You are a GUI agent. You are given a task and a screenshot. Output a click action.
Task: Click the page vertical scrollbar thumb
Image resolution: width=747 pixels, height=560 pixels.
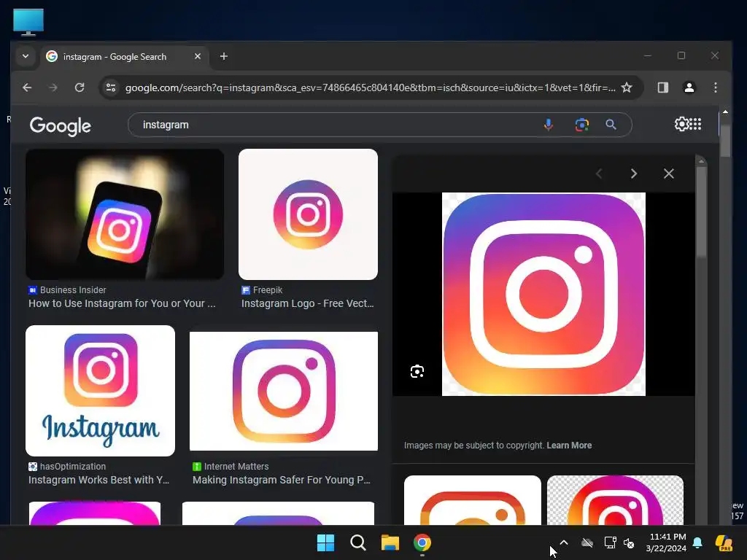725,141
